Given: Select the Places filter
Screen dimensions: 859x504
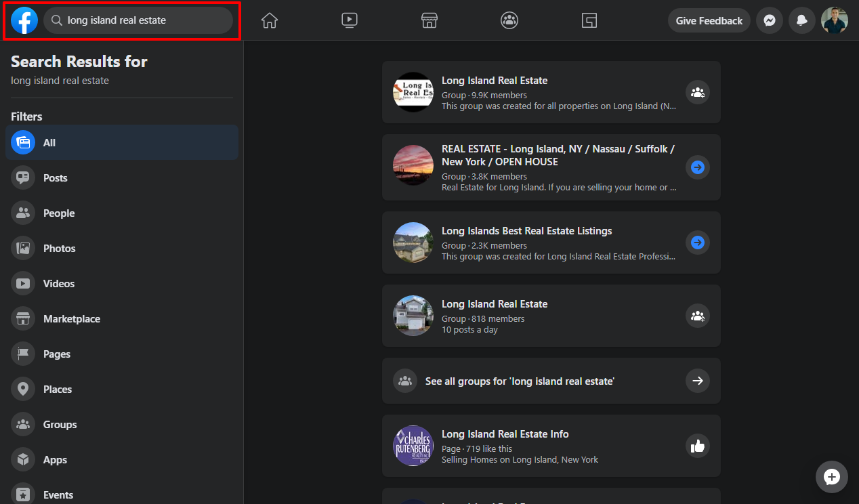Looking at the screenshot, I should coord(122,389).
